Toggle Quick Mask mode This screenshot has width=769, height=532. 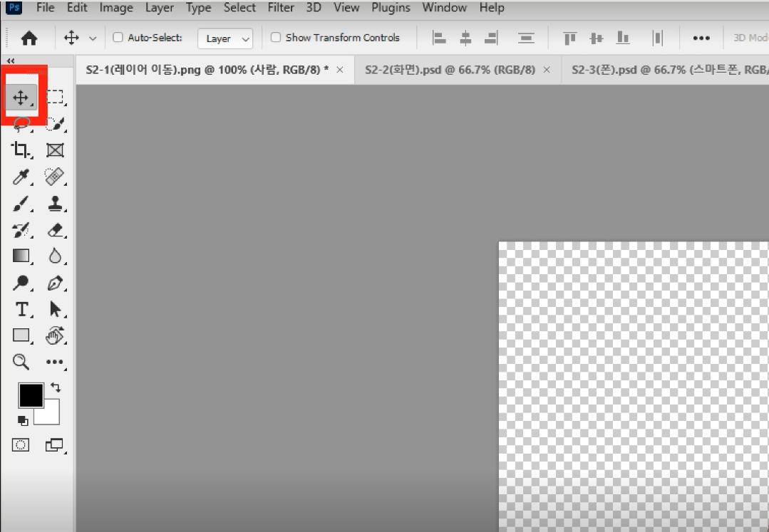[x=21, y=445]
